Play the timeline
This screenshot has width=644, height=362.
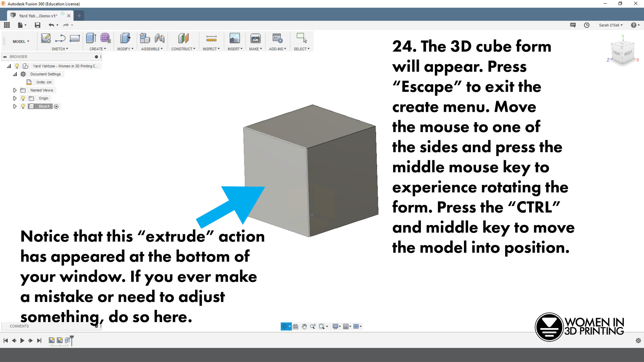(22, 341)
